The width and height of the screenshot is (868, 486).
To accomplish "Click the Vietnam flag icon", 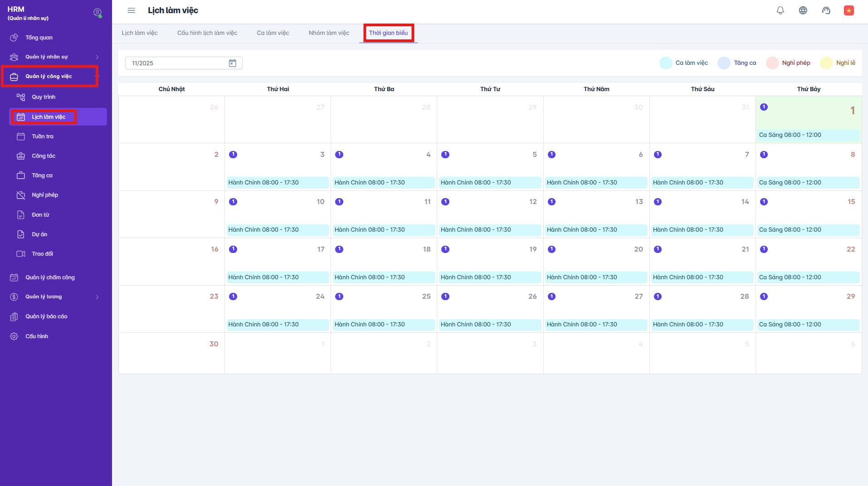I will pyautogui.click(x=848, y=10).
